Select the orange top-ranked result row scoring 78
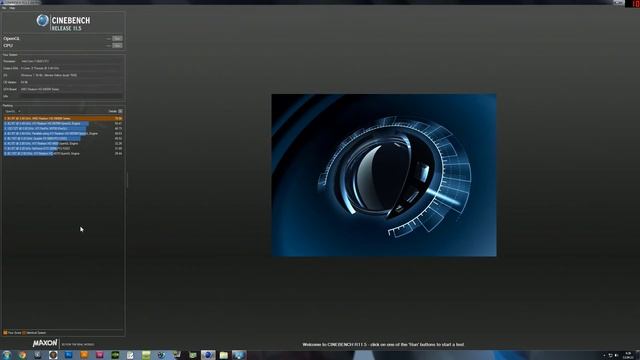The height and width of the screenshot is (360, 640). (x=63, y=118)
